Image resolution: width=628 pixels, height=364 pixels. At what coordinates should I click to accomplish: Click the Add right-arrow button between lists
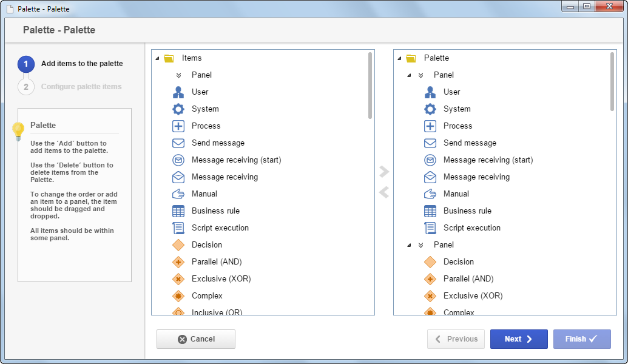[x=384, y=172]
